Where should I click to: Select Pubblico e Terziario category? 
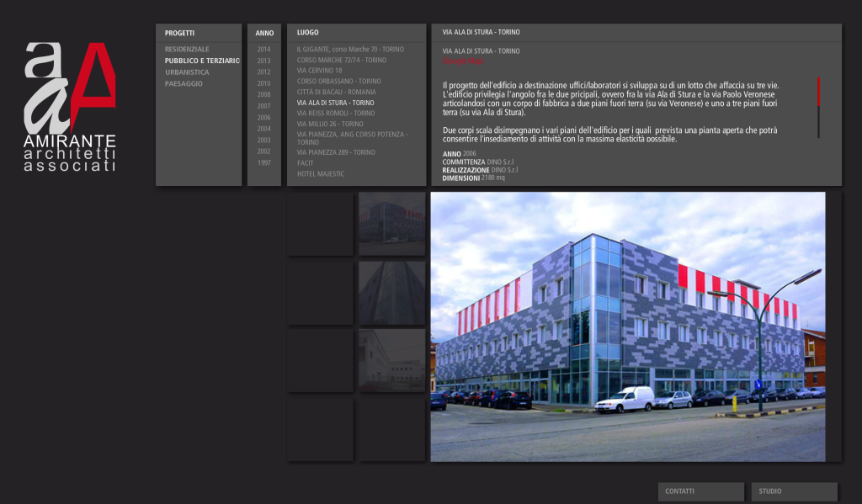tap(202, 61)
